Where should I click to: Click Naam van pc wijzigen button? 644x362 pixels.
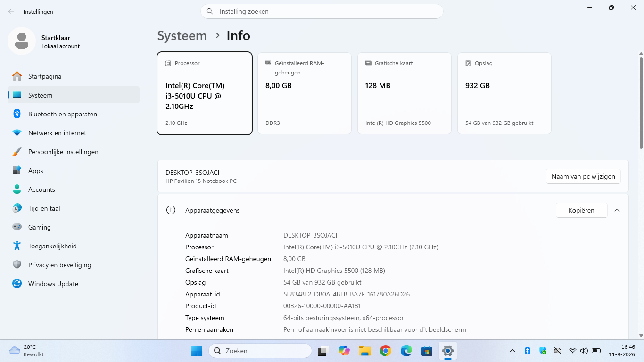point(583,176)
